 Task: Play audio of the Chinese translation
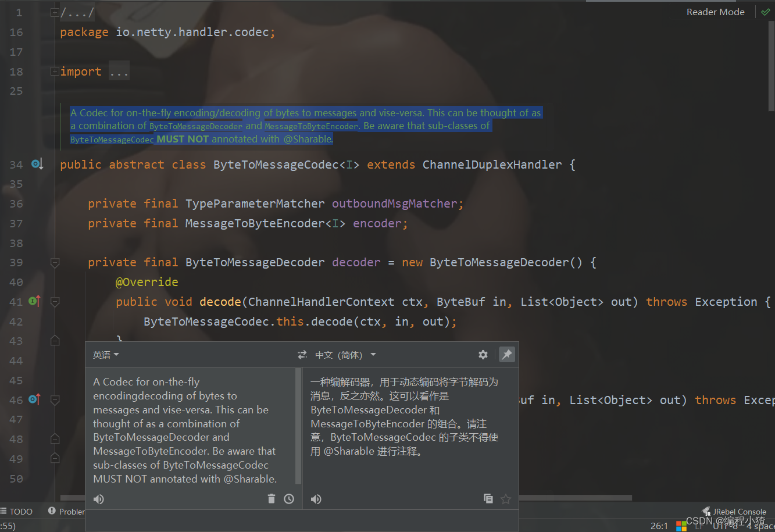[x=316, y=499]
